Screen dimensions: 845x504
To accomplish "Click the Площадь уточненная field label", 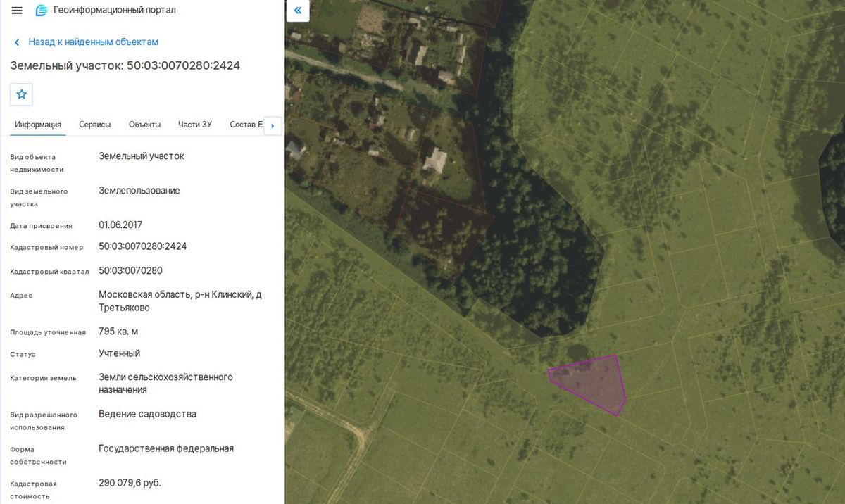I will point(48,332).
